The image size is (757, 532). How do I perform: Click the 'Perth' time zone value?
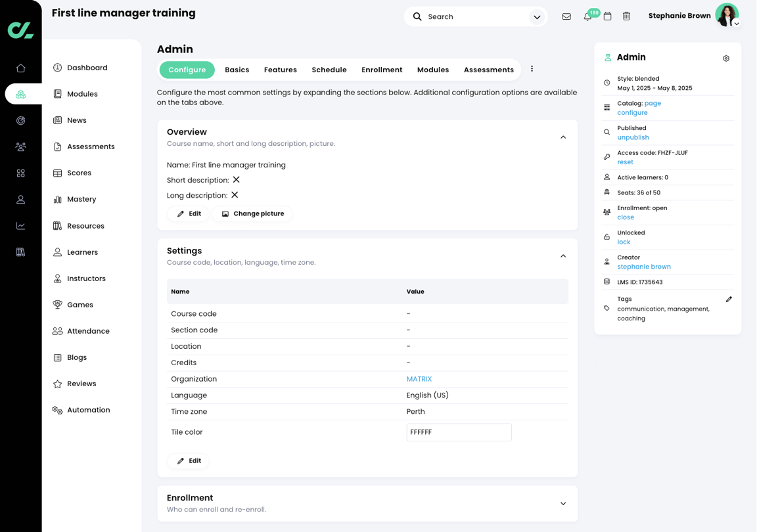(x=416, y=412)
